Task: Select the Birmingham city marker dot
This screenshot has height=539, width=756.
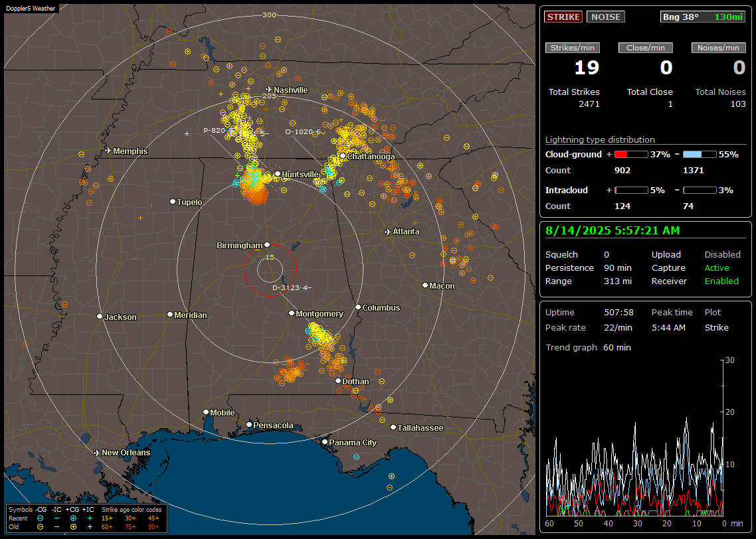Action: coord(267,245)
